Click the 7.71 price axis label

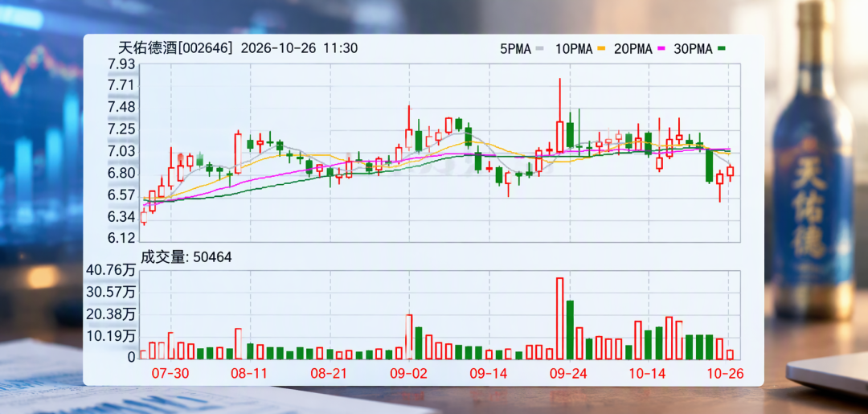pyautogui.click(x=121, y=86)
